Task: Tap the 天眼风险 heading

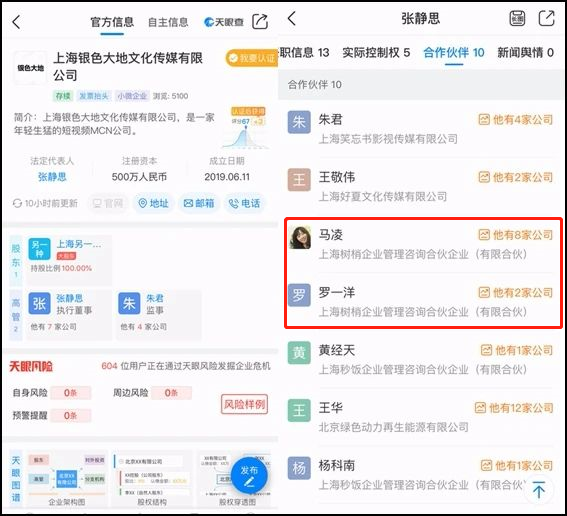Action: (x=31, y=366)
